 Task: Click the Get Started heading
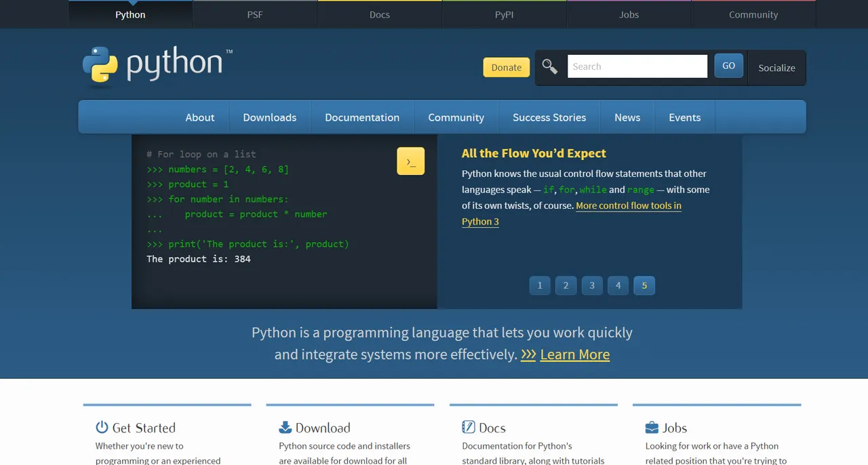coord(144,428)
